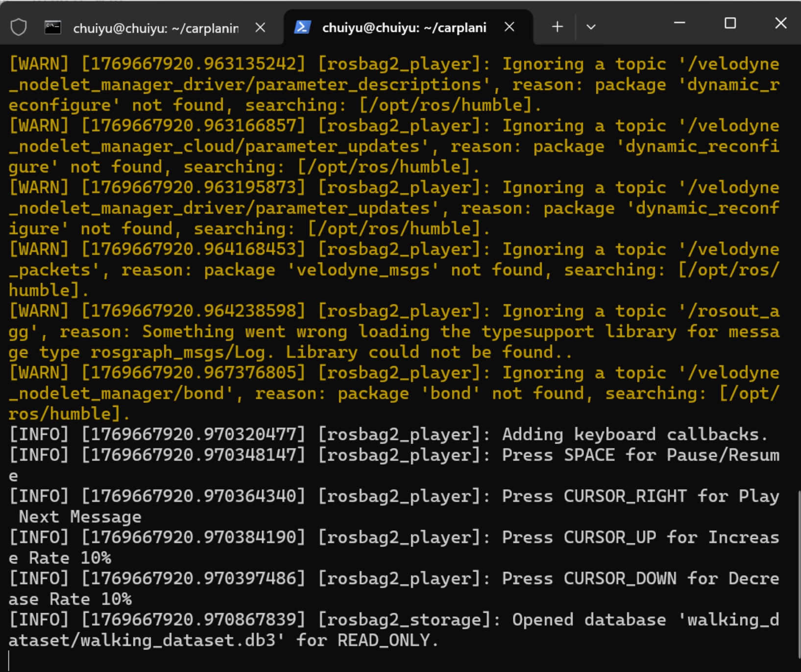Click the administrator shield icon in title bar
Screen dimensions: 801x672
pos(19,27)
